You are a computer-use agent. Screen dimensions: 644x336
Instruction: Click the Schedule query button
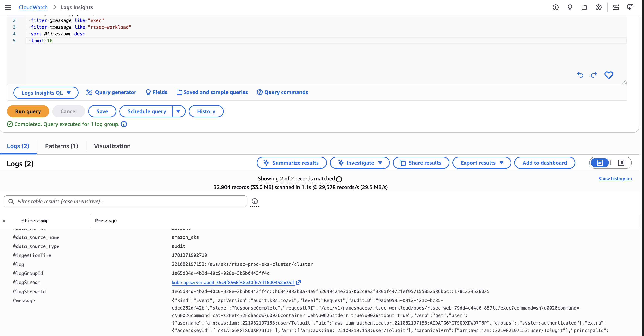tap(146, 111)
